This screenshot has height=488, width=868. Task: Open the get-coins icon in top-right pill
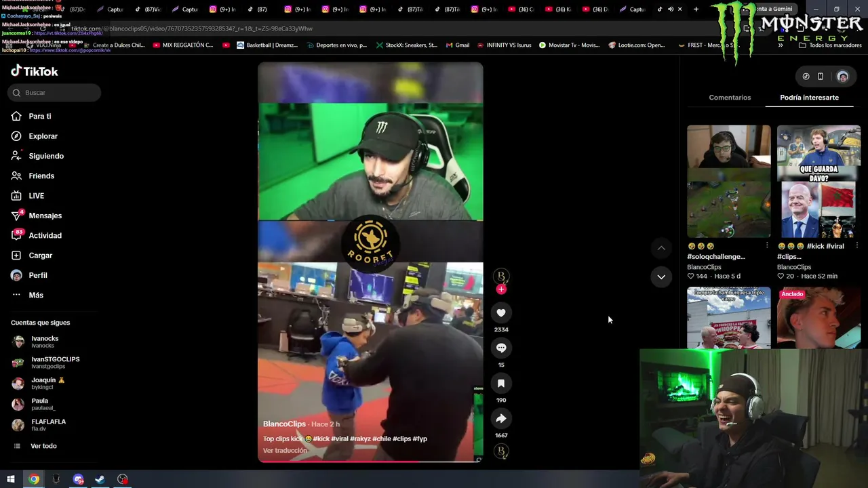point(806,77)
